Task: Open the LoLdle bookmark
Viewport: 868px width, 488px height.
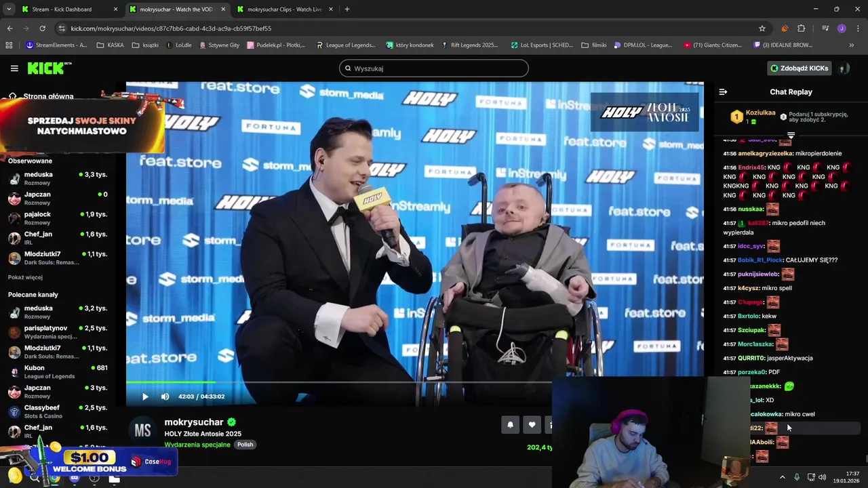Action: tap(179, 45)
